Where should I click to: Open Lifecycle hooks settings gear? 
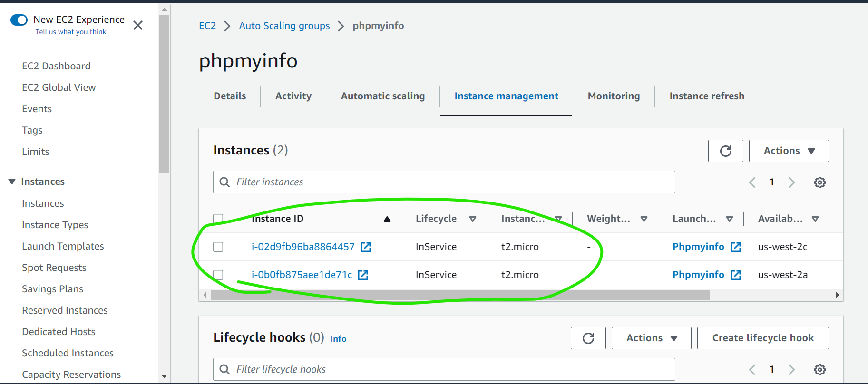(x=819, y=369)
